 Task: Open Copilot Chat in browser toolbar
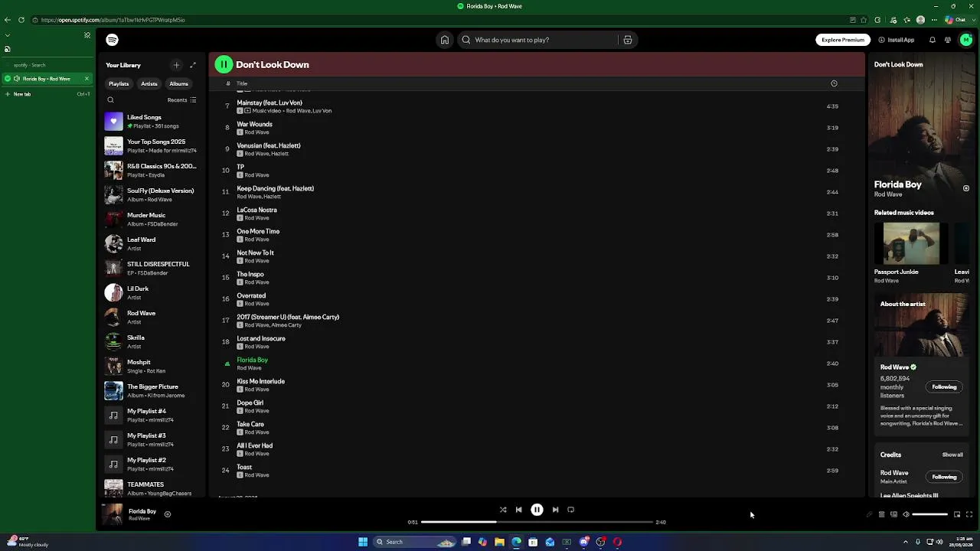[x=955, y=20]
